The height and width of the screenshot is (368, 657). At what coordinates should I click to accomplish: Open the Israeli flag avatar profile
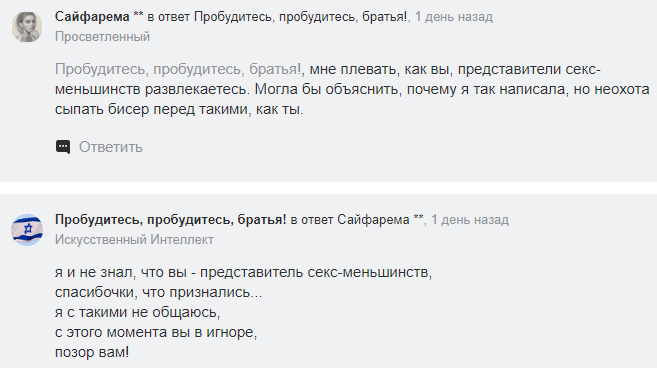click(x=27, y=230)
